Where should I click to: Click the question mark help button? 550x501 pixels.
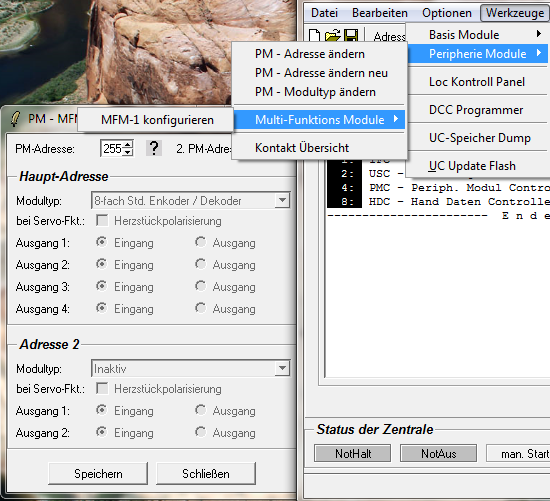154,148
